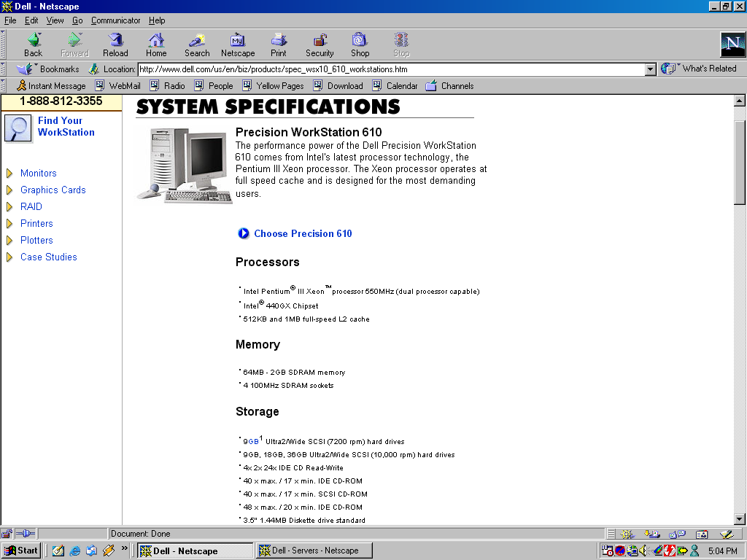The height and width of the screenshot is (560, 747).
Task: Click the vertical scrollbar thumb
Action: pyautogui.click(x=740, y=162)
